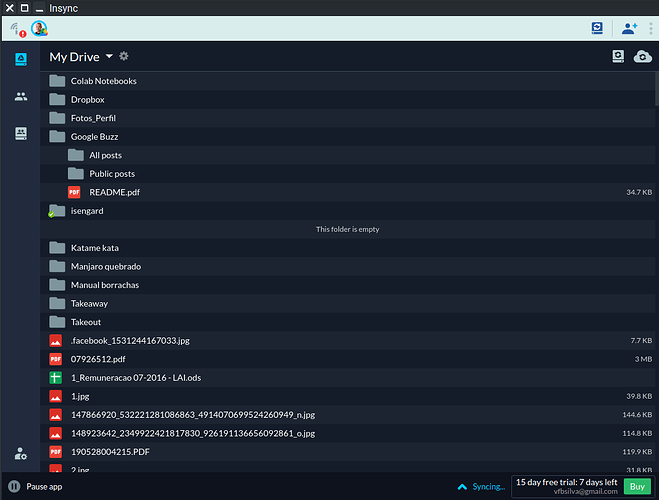Click the README.pdf file icon
Image resolution: width=659 pixels, height=500 pixels.
[74, 192]
